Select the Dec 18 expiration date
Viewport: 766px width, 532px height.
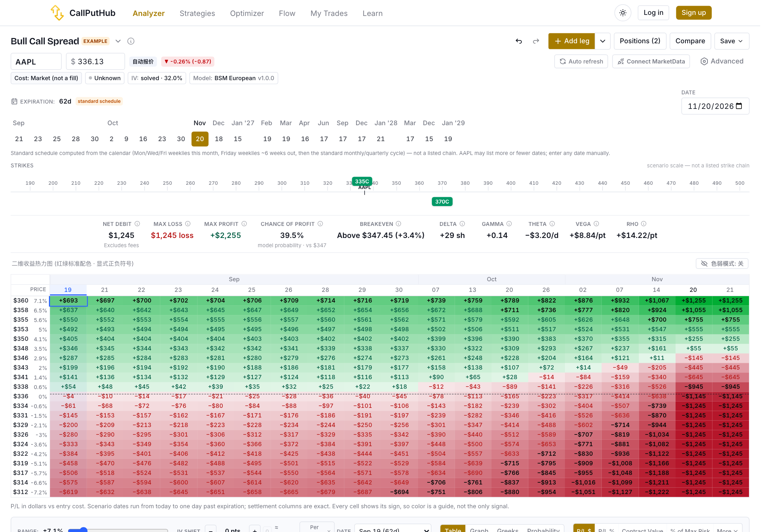[x=219, y=139]
